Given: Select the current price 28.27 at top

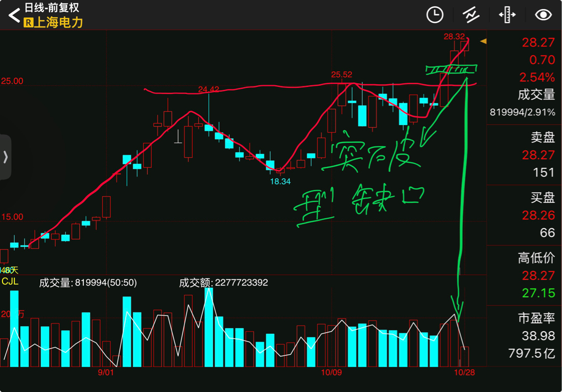Looking at the screenshot, I should 538,42.
